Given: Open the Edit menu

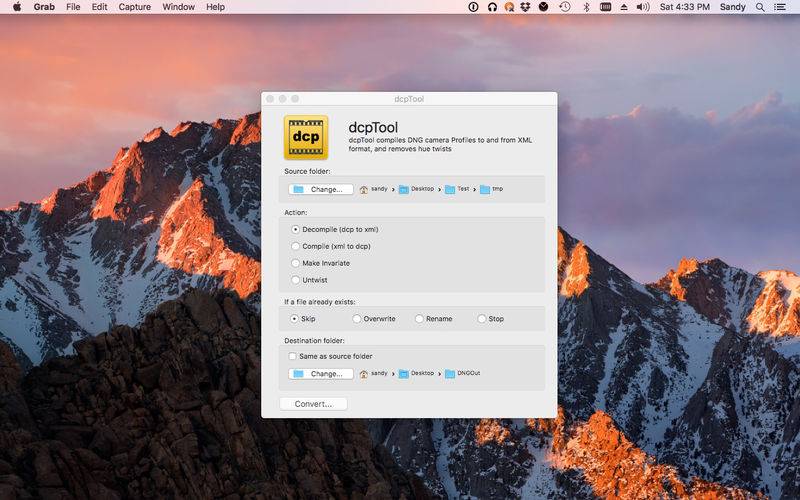Looking at the screenshot, I should click(99, 7).
